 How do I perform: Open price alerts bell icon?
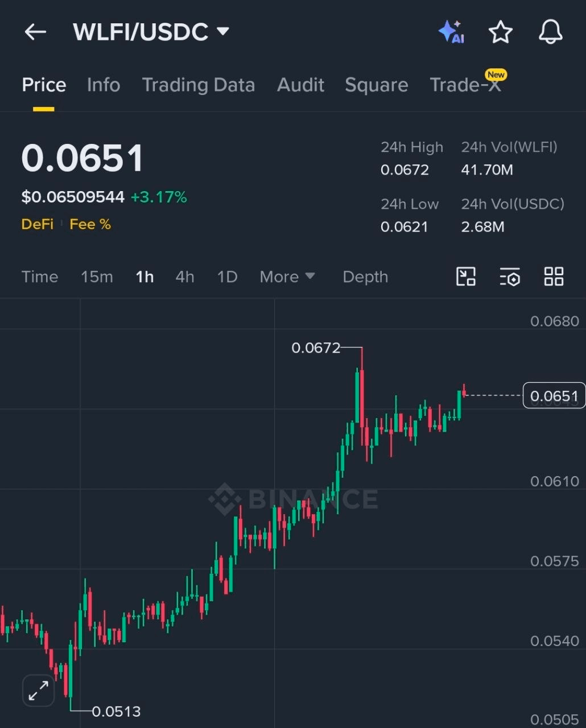[550, 32]
